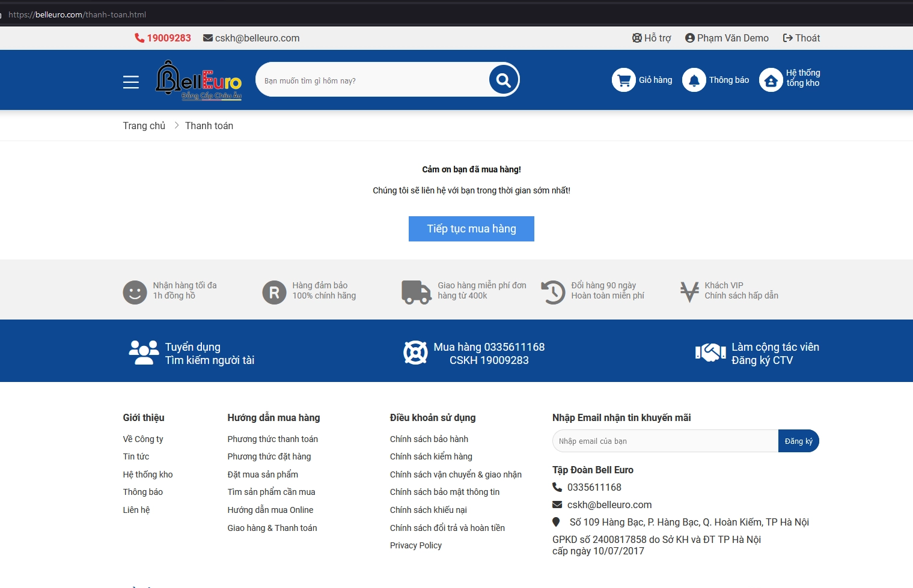Click the newsletter email input field
Screen dimensions: 913x588
[x=665, y=441]
